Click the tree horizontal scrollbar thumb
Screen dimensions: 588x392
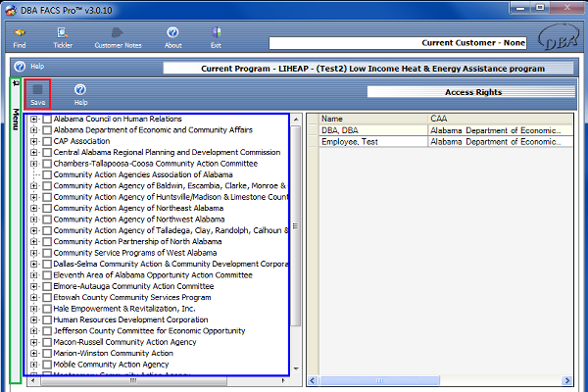[133, 380]
